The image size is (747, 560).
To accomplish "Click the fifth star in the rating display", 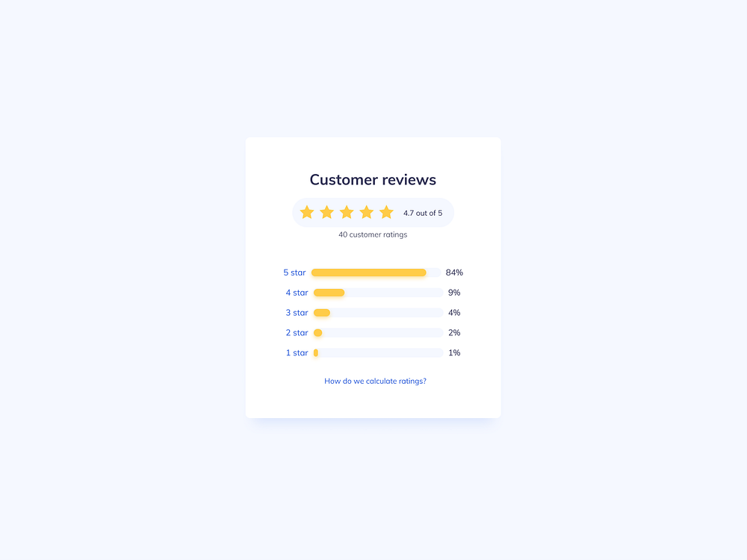I will click(386, 212).
